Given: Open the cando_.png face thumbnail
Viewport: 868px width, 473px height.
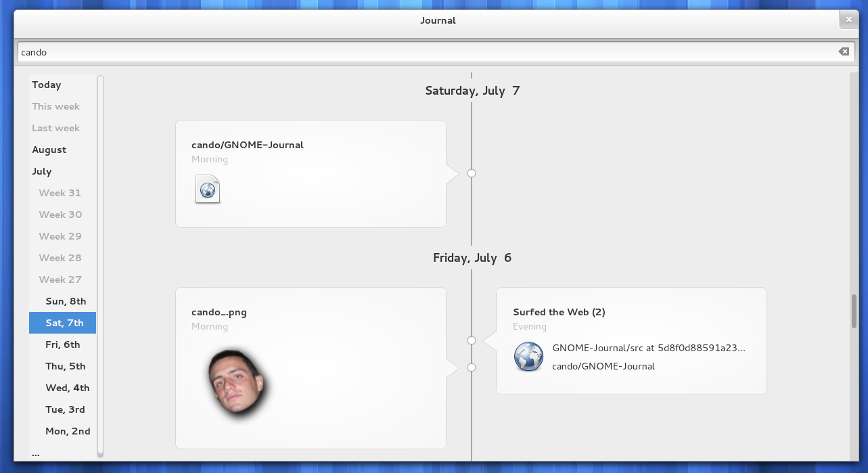Looking at the screenshot, I should (x=236, y=382).
